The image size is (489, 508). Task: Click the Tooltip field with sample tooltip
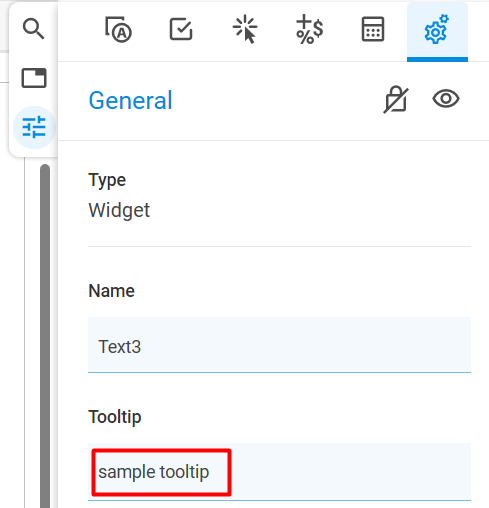point(279,472)
